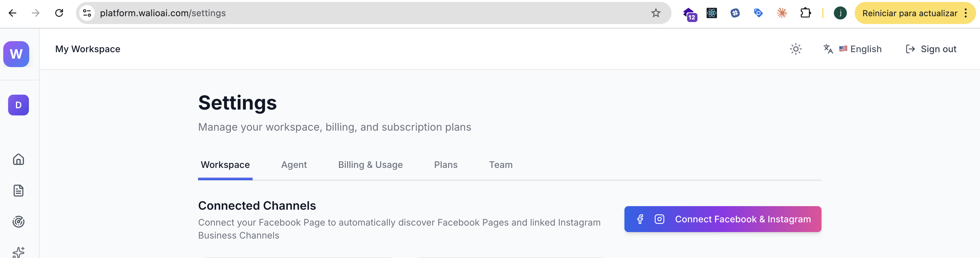Open browser menu via three-dot icon
Viewport: 980px width, 258px height.
[x=966, y=13]
